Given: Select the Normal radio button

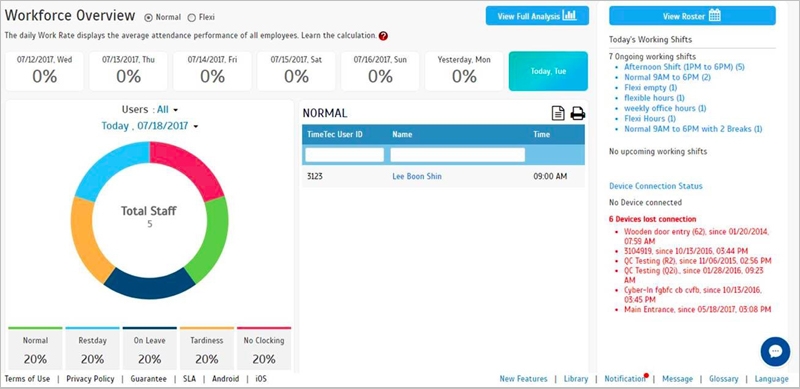Looking at the screenshot, I should [148, 17].
